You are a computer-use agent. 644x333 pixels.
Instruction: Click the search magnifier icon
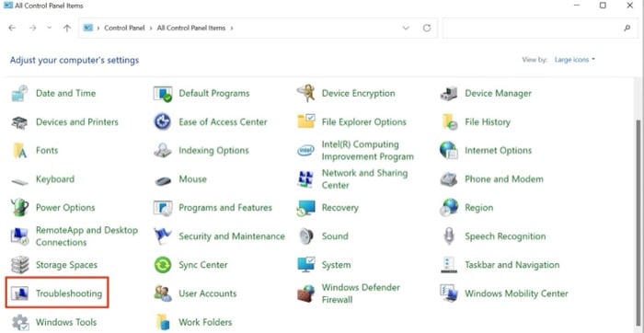[x=627, y=28]
